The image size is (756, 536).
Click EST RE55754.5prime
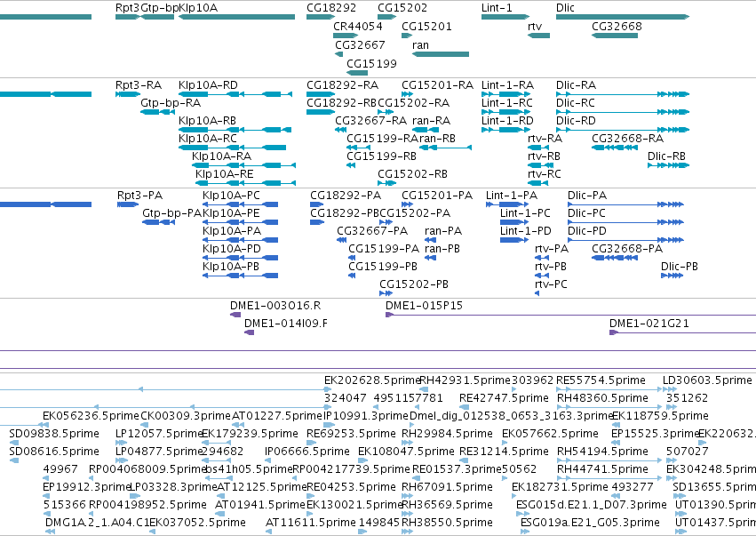(601, 380)
